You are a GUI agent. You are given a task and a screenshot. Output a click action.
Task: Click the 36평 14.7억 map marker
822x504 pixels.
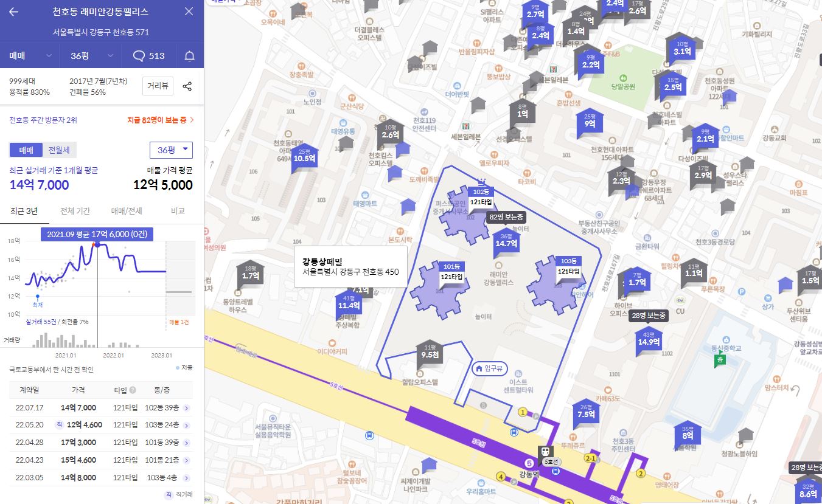pos(506,241)
